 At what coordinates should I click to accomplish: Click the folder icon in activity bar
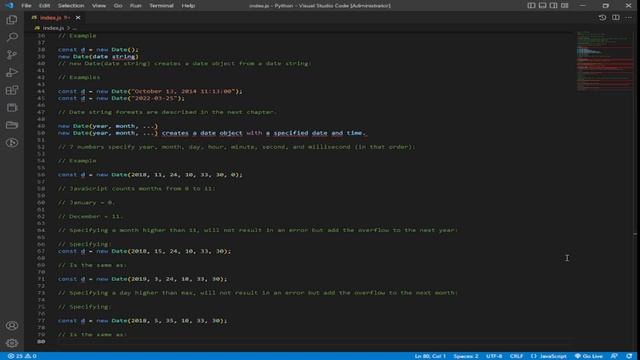pos(12,125)
